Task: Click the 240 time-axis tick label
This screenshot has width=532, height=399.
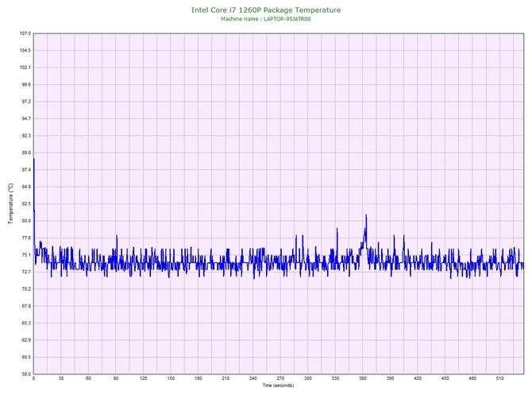Action: [x=253, y=378]
